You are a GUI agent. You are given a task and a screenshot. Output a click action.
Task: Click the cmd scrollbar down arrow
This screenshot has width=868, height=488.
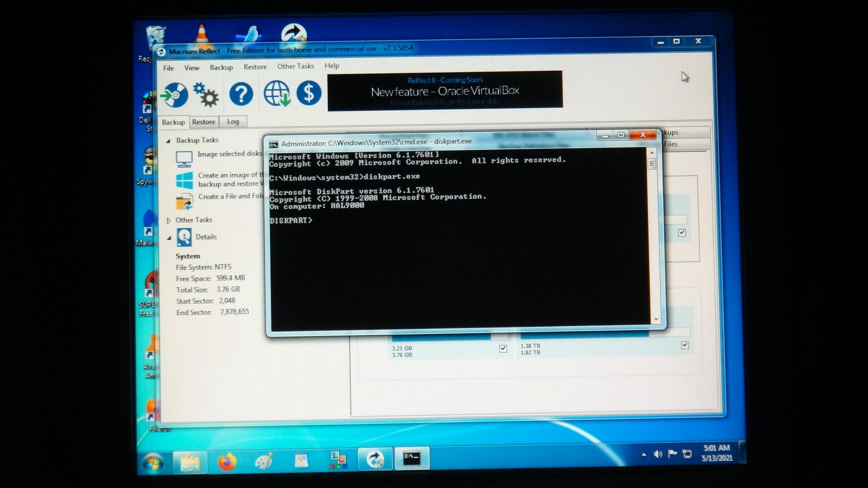point(656,319)
